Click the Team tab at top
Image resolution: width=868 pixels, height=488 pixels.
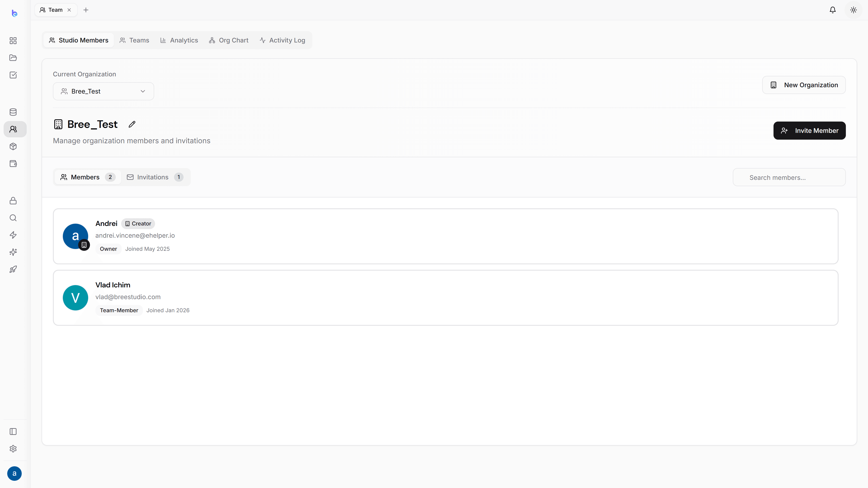pos(56,10)
